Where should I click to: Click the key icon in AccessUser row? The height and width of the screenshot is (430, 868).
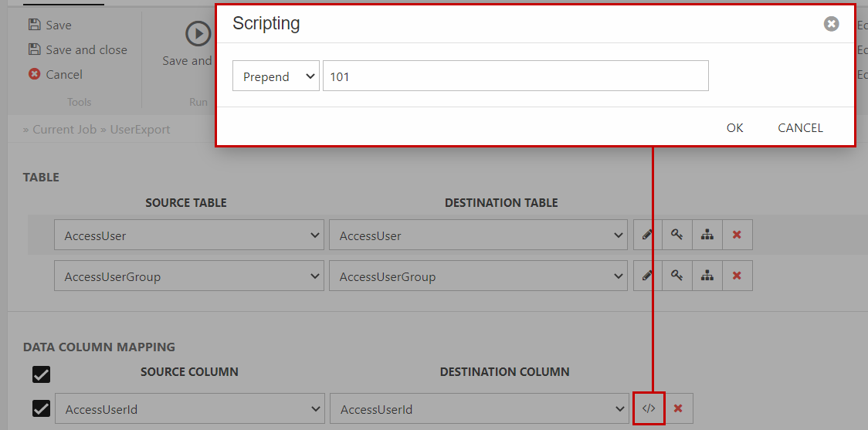click(x=677, y=235)
